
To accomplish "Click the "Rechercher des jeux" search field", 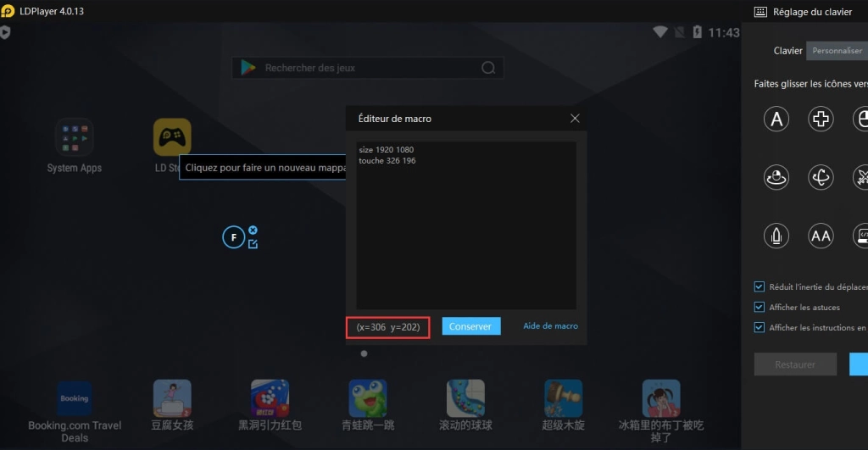I will tap(368, 68).
